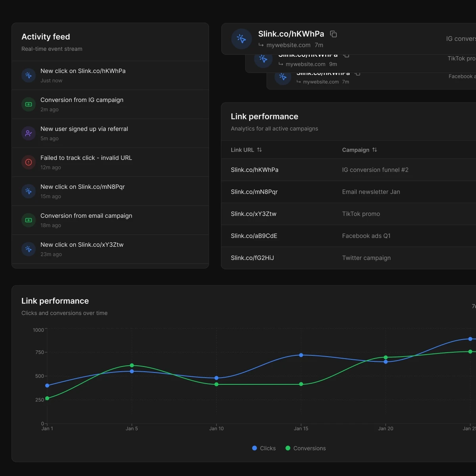Click the Clicks data point at Jan 15
The height and width of the screenshot is (476, 476).
click(x=301, y=355)
